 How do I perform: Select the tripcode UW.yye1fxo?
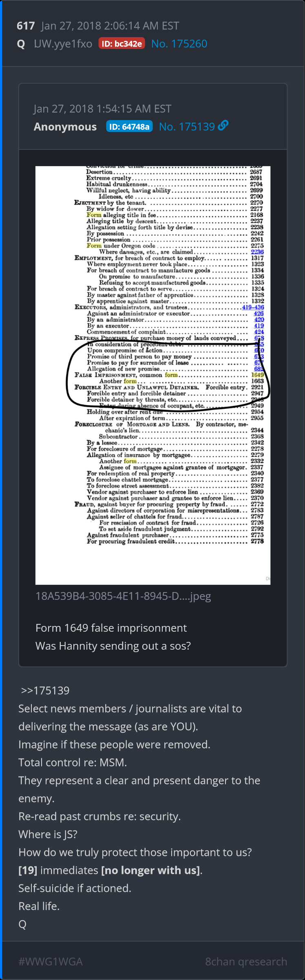click(x=63, y=44)
